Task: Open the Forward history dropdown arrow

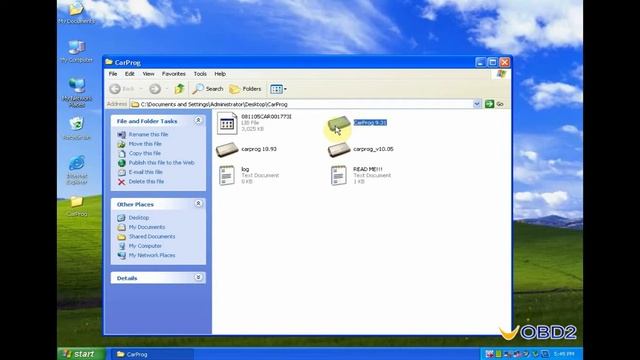Action: click(x=167, y=89)
